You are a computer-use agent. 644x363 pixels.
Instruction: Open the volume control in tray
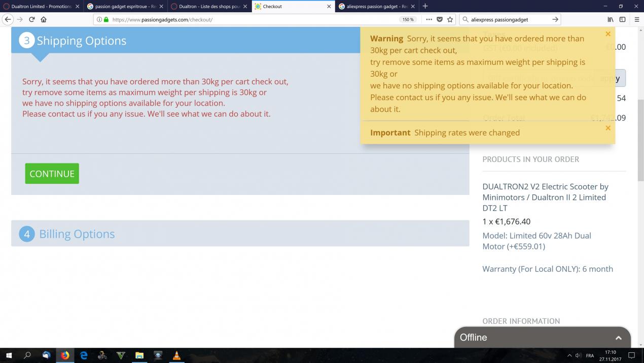pos(579,355)
